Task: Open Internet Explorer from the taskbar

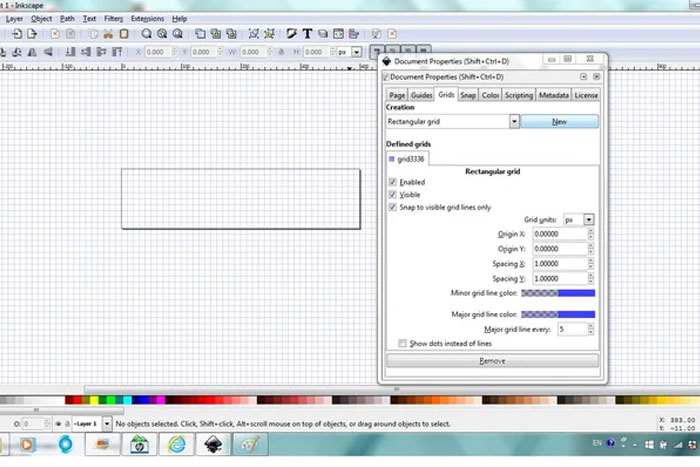Action: 176,443
